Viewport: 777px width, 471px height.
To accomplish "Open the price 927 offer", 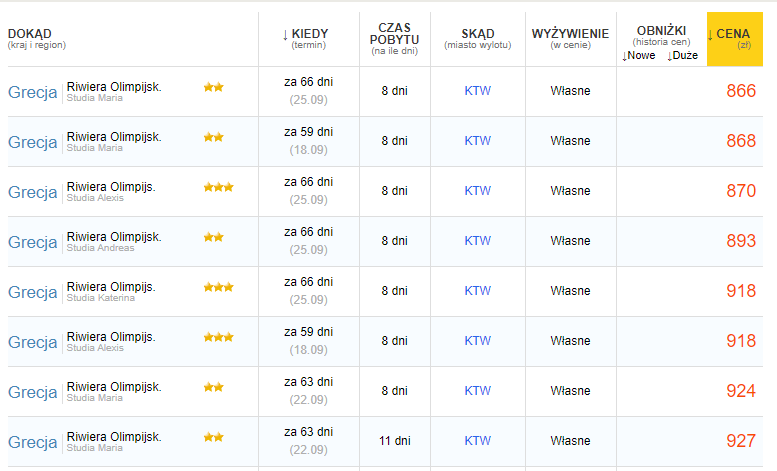I will click(x=741, y=441).
